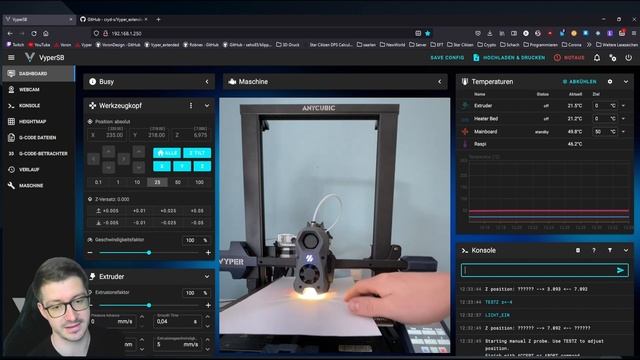Open Dashboard in the sidebar
The height and width of the screenshot is (360, 640).
pyautogui.click(x=38, y=73)
